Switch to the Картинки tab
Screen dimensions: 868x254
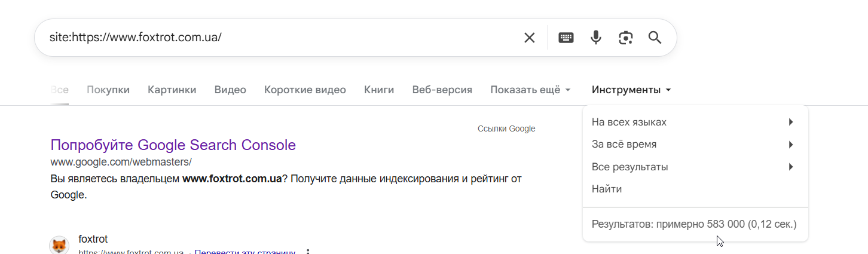[172, 90]
